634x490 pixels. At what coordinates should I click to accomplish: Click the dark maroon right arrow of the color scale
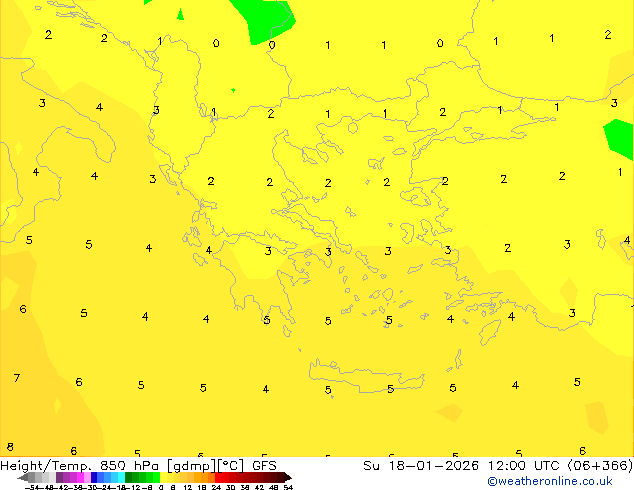click(x=288, y=477)
